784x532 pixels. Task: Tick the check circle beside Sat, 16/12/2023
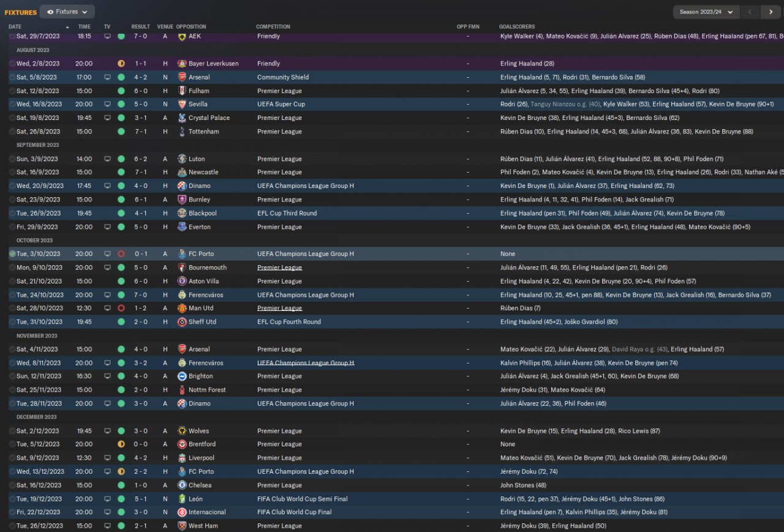(12, 485)
